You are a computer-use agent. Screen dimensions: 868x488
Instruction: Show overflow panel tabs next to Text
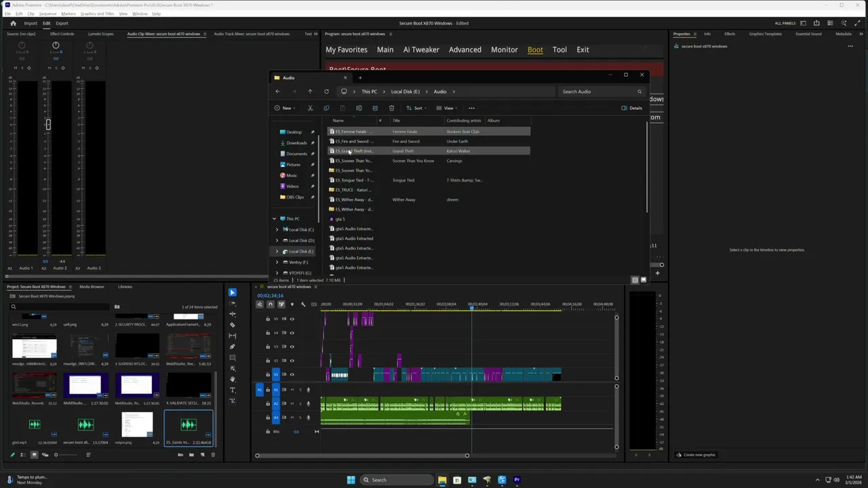[316, 34]
